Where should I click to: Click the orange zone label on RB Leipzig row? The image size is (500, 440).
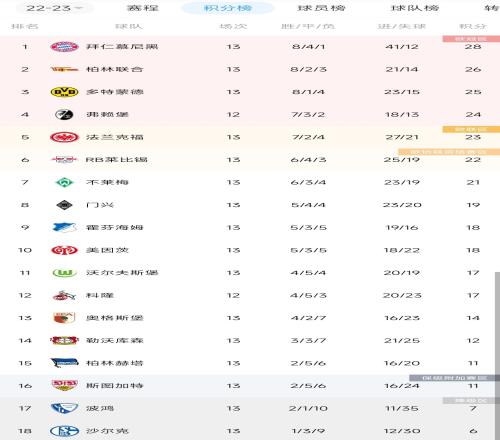coord(449,152)
